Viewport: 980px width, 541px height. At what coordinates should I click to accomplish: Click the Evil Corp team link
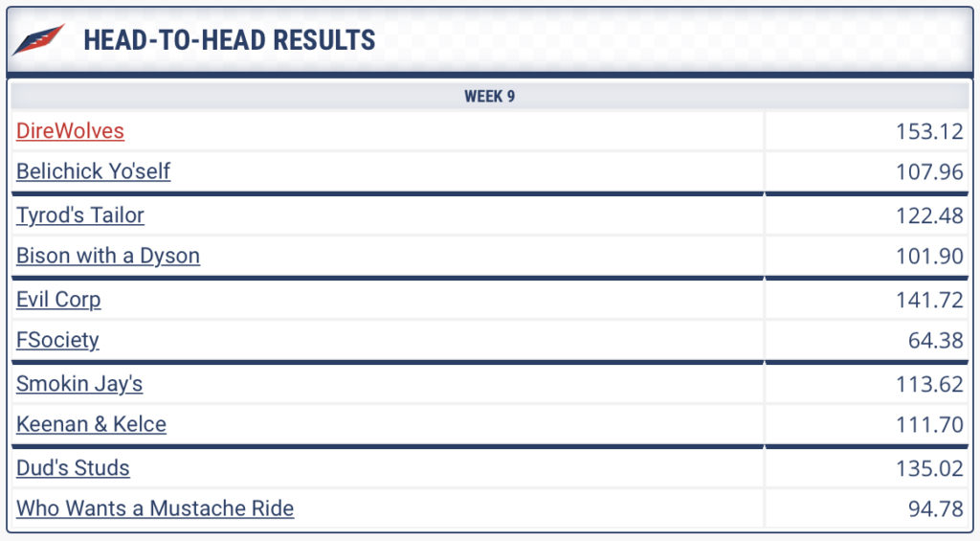[x=58, y=300]
